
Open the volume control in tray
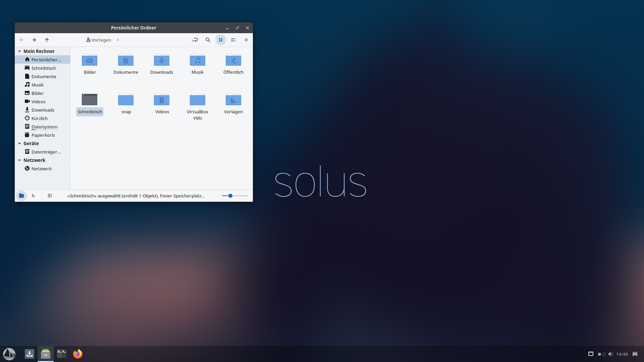point(610,354)
